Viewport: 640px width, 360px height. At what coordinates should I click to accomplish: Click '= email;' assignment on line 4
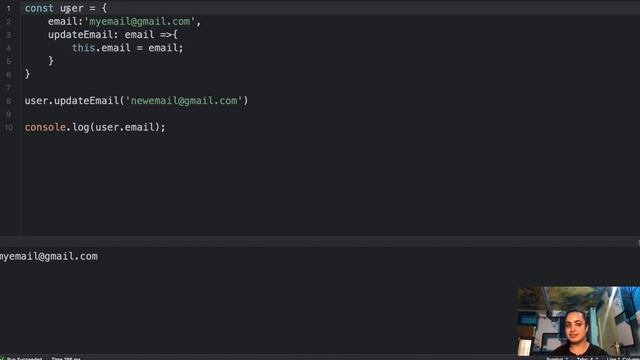(160, 48)
